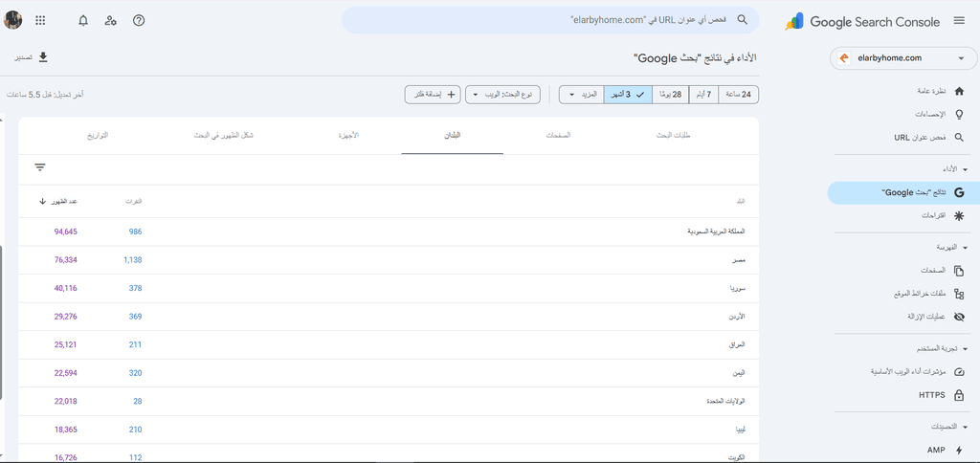Viewport: 980px width, 463px height.
Task: Click the Kuwait row clicks value 112
Action: tap(135, 457)
